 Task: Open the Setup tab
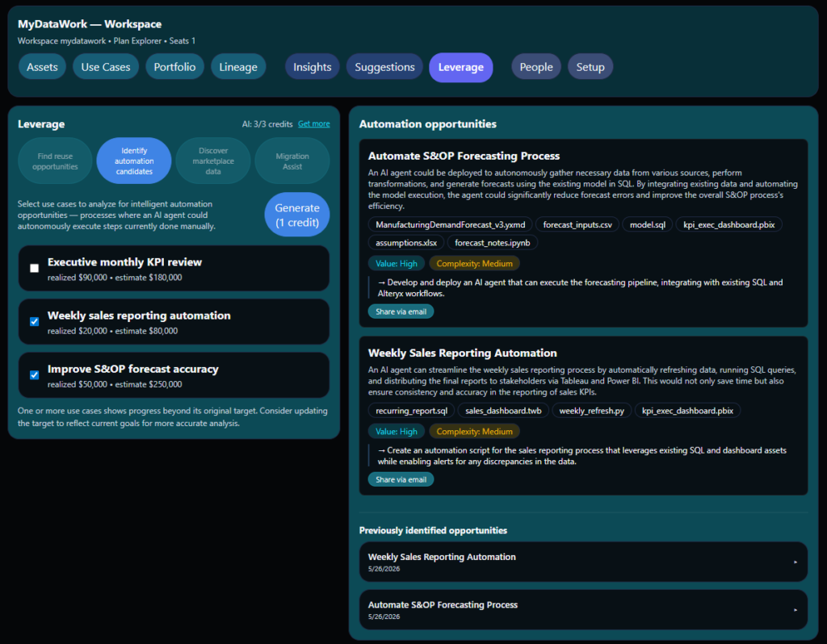[x=590, y=67]
